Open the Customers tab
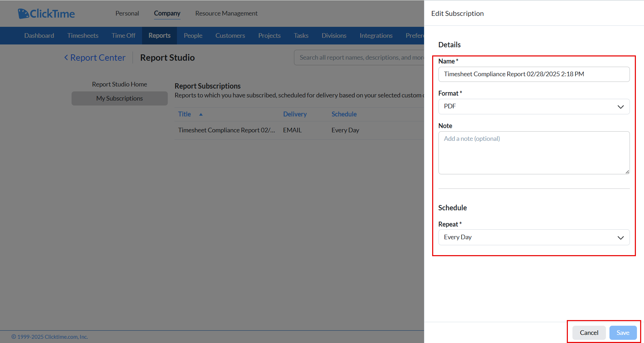The height and width of the screenshot is (343, 644). pyautogui.click(x=230, y=36)
